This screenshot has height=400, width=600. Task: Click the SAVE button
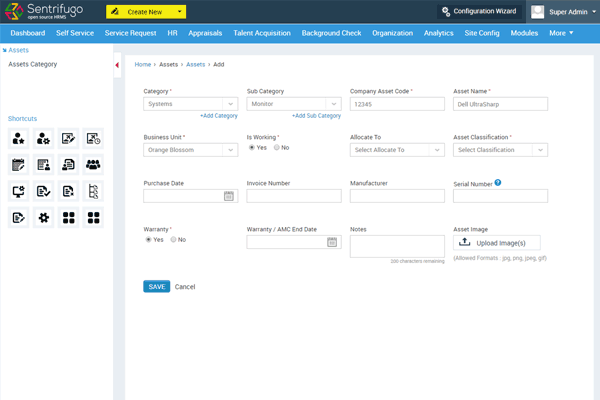click(156, 286)
